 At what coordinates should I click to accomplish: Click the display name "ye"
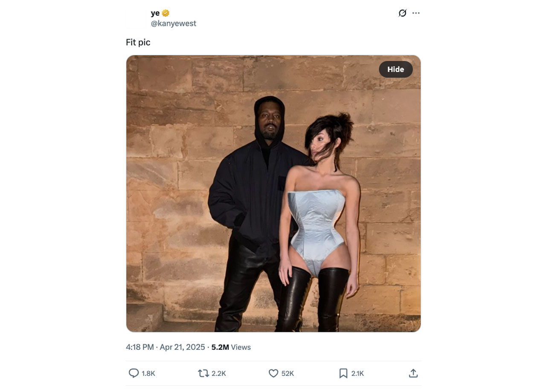click(155, 13)
